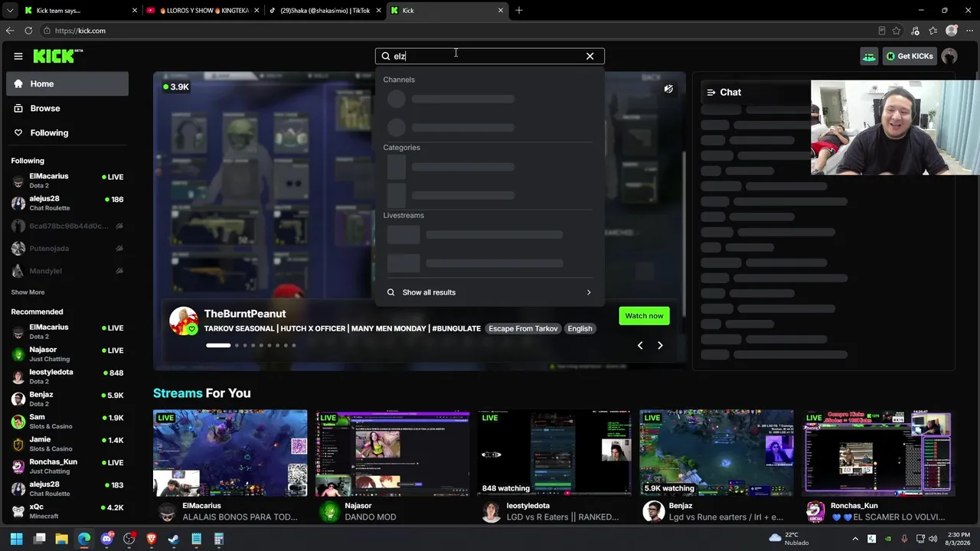
Task: Show More followed channels
Action: click(28, 292)
